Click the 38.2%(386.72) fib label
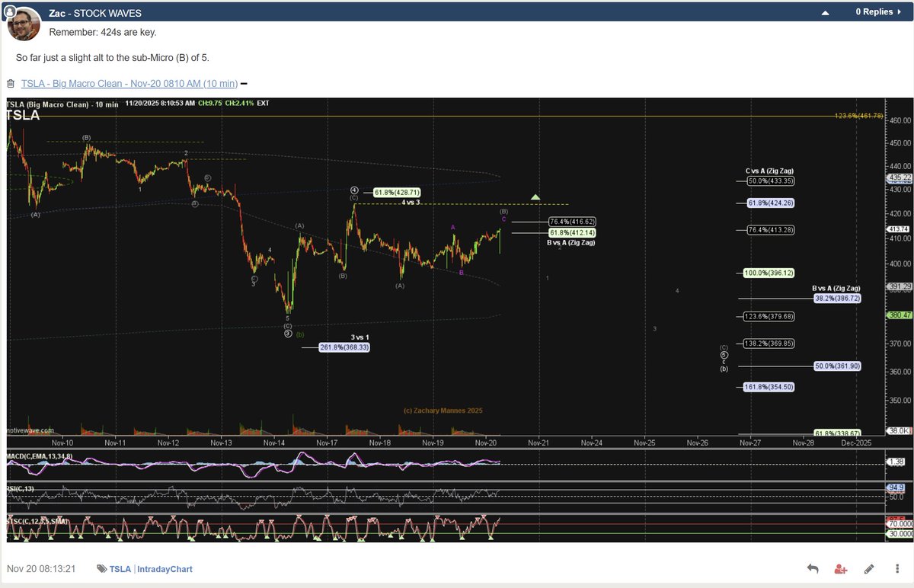 [x=837, y=299]
